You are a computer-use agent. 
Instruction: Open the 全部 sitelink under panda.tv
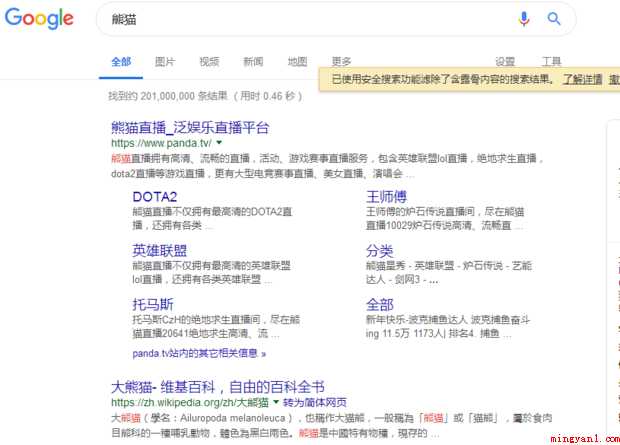click(380, 305)
